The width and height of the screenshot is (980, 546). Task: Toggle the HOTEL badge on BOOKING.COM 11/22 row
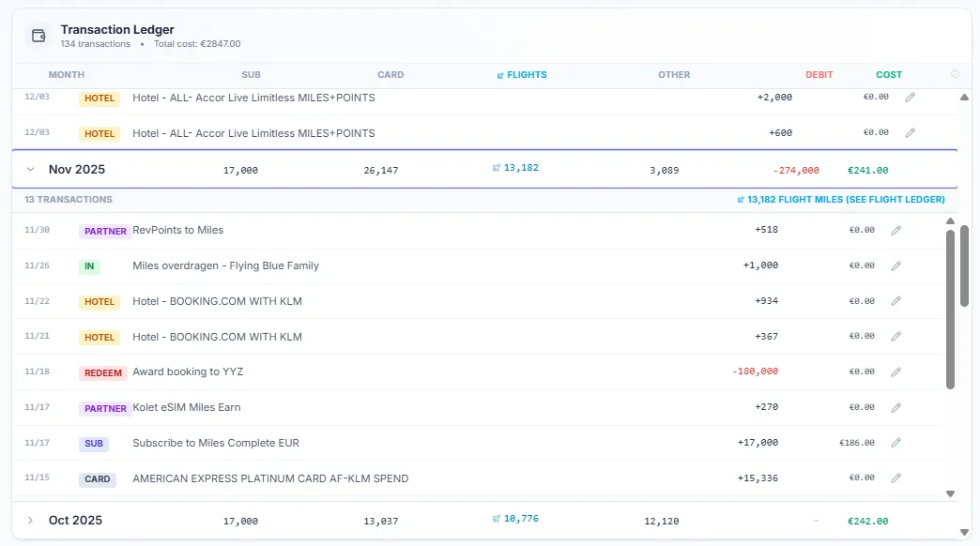click(x=99, y=301)
